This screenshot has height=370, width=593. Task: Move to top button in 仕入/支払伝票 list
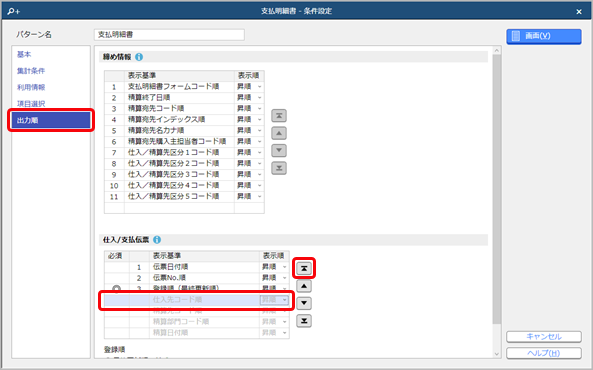pos(304,269)
